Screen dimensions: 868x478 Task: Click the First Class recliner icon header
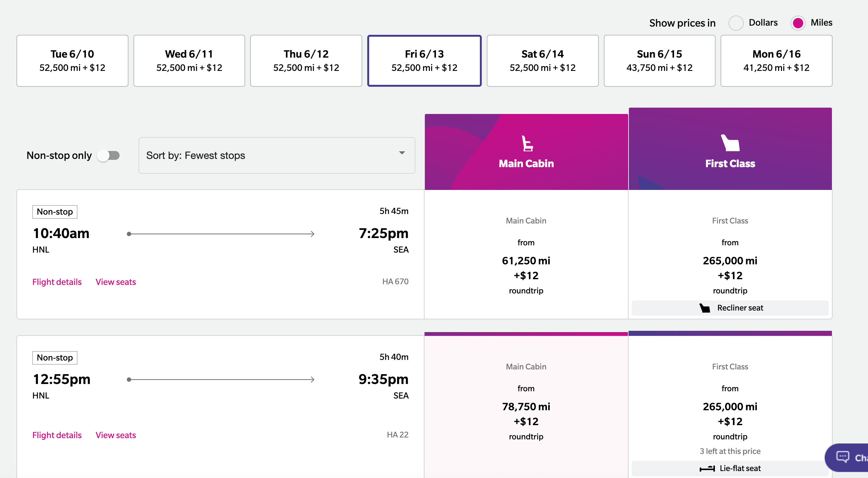(x=730, y=143)
